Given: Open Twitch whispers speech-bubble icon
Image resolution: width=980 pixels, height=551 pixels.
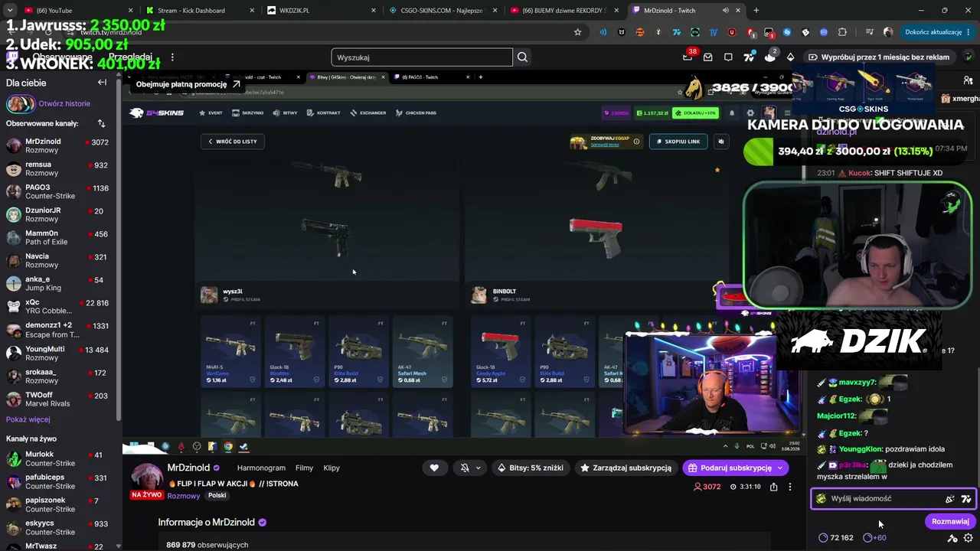Looking at the screenshot, I should click(x=728, y=57).
